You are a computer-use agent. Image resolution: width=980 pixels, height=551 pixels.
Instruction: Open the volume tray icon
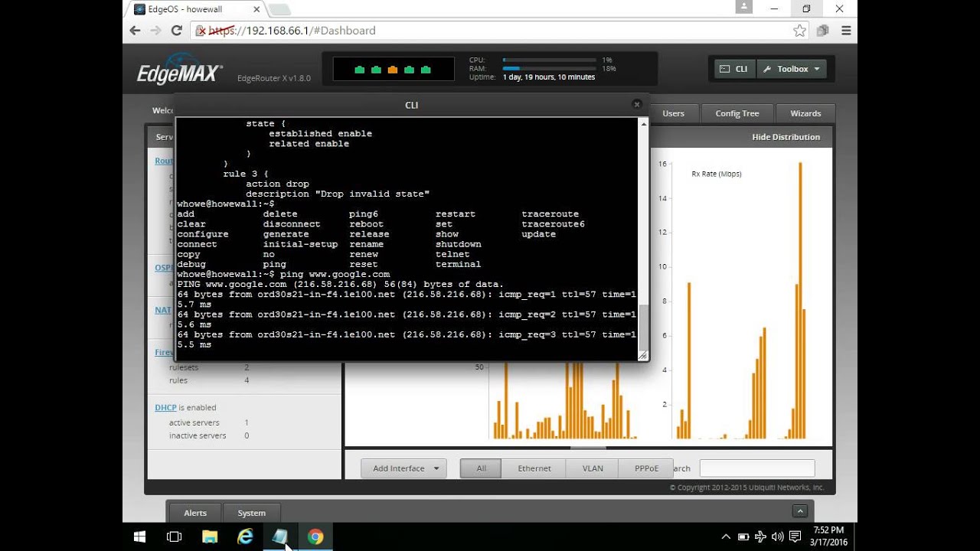click(778, 536)
